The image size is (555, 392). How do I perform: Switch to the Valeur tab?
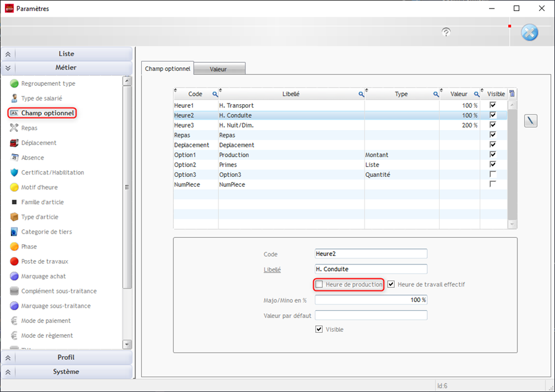tap(218, 70)
